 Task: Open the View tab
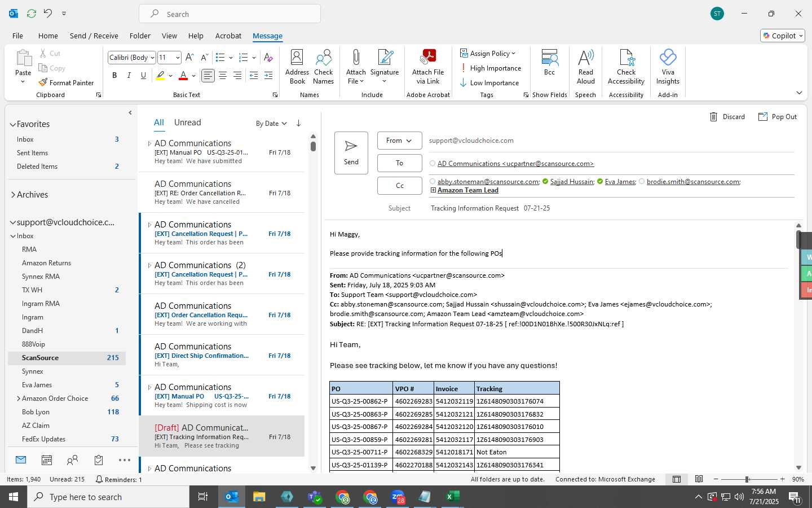[169, 36]
